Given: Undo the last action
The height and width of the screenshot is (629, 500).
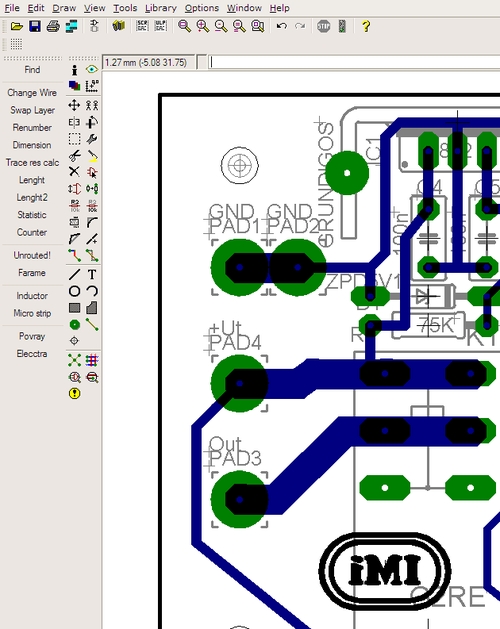Looking at the screenshot, I should tap(282, 26).
